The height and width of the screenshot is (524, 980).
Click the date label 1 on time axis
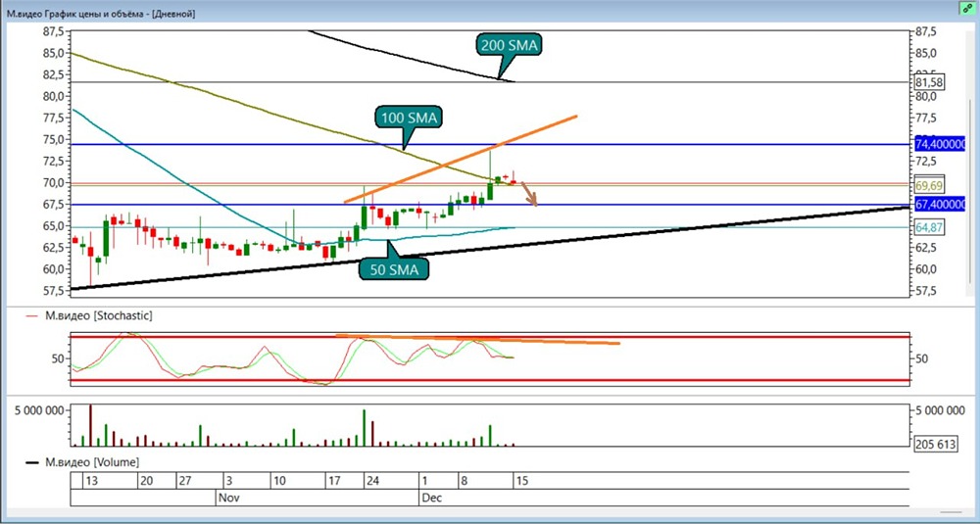[x=424, y=482]
